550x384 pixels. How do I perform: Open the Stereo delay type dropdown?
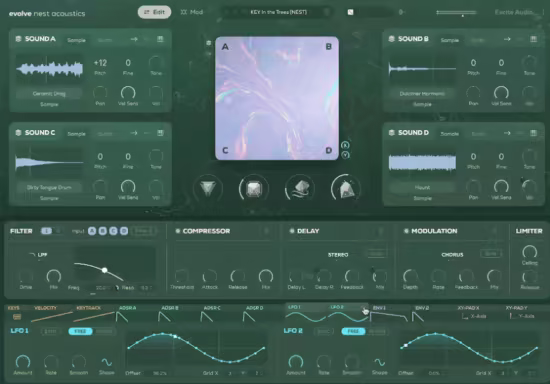(338, 255)
